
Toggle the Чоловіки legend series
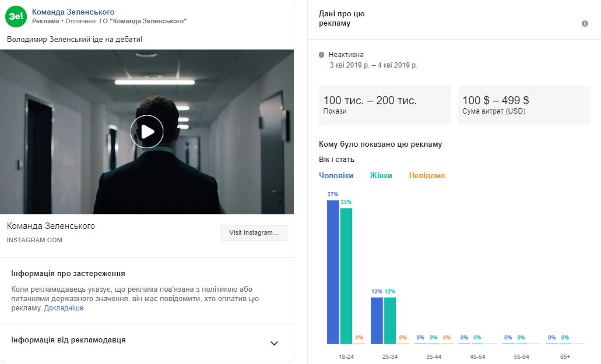pyautogui.click(x=336, y=175)
